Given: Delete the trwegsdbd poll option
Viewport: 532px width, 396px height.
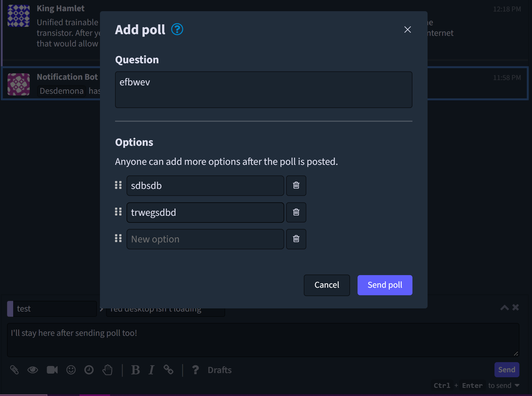Looking at the screenshot, I should point(296,212).
